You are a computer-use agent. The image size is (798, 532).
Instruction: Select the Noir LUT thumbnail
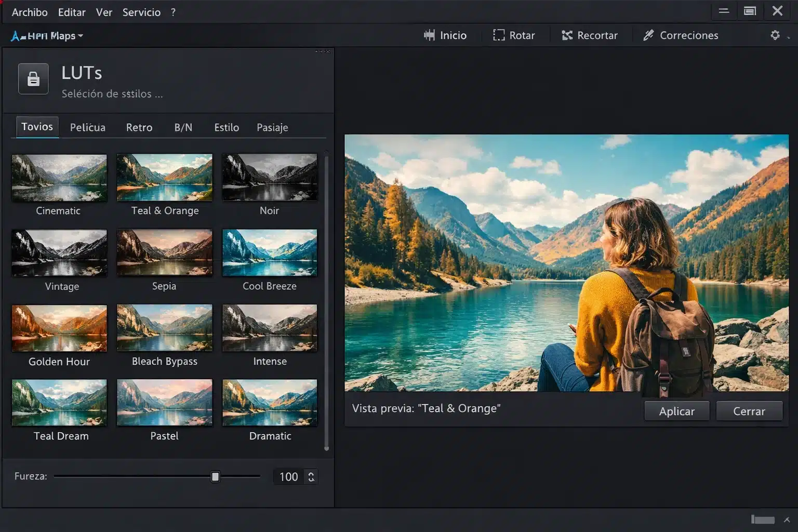[269, 178]
